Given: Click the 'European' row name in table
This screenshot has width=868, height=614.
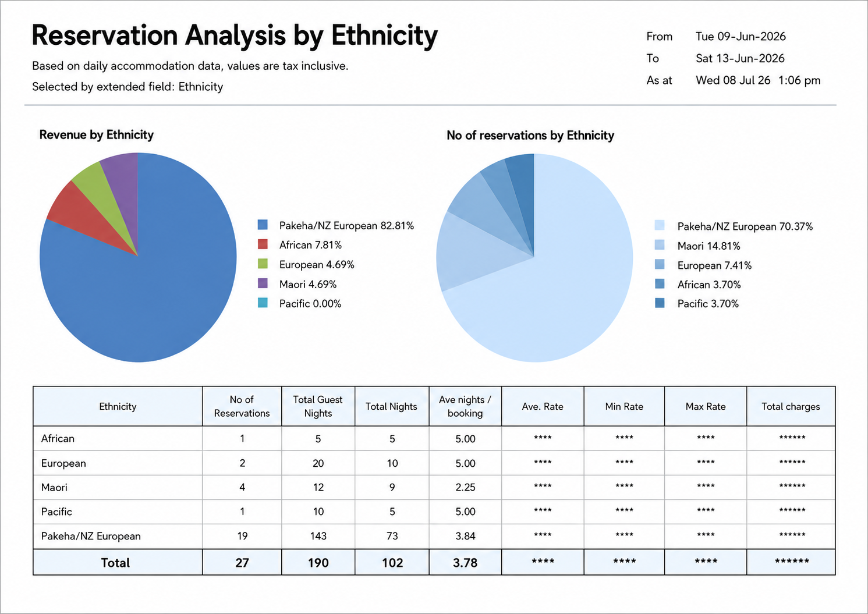Looking at the screenshot, I should click(x=63, y=463).
